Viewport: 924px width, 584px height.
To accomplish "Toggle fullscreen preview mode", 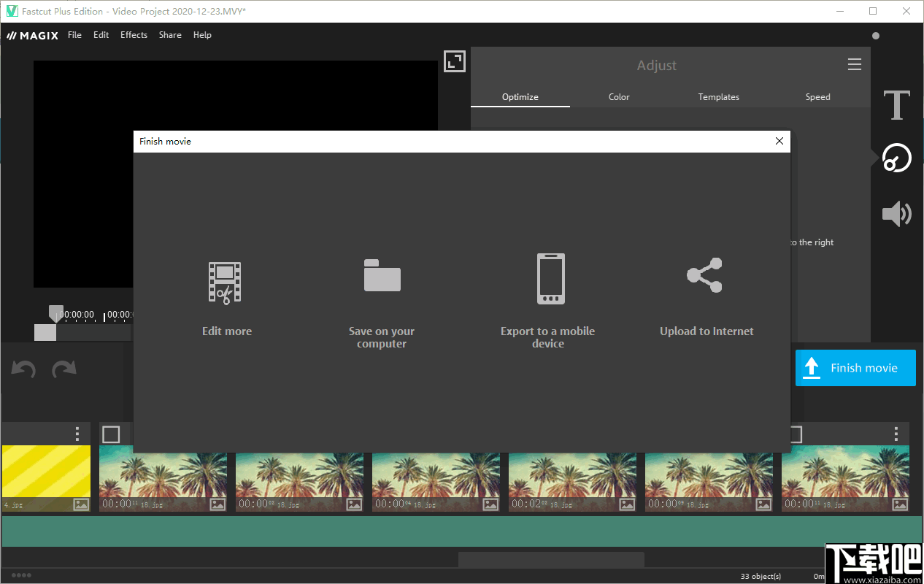I will tap(454, 61).
